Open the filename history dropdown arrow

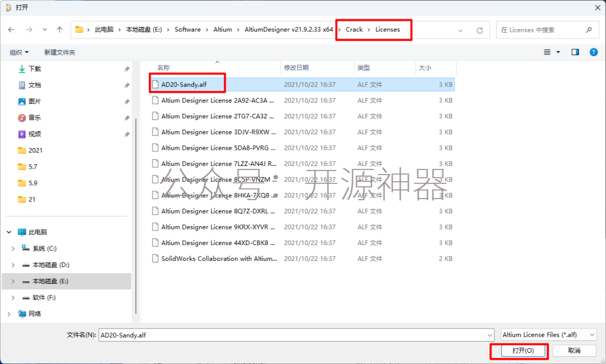490,335
